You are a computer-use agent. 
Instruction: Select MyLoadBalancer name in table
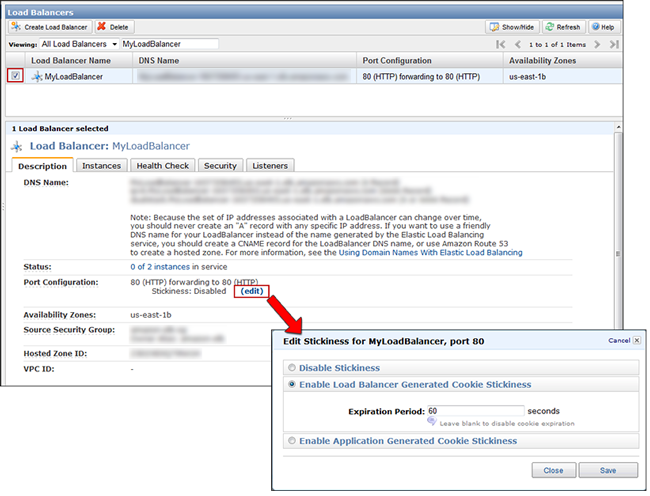[x=73, y=77]
